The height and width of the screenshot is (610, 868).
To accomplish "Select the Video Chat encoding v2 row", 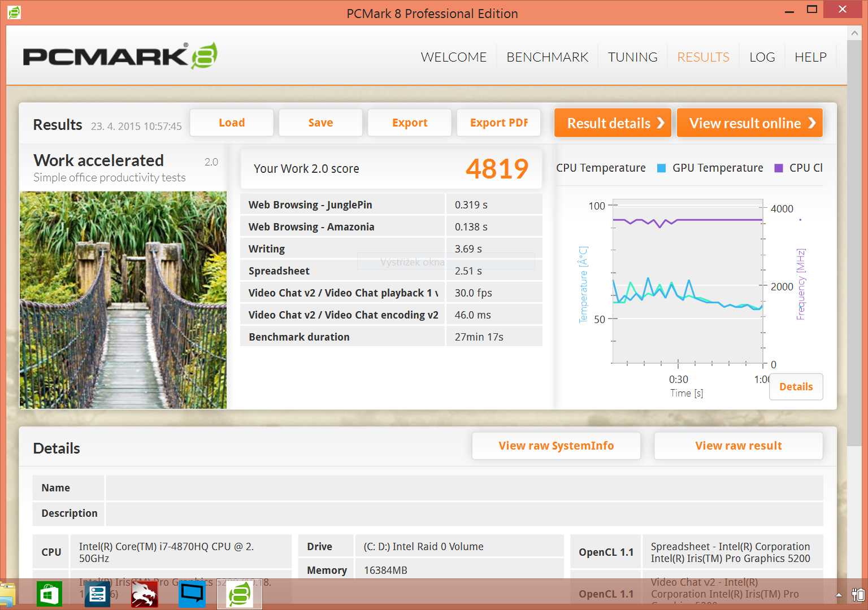I will click(391, 315).
